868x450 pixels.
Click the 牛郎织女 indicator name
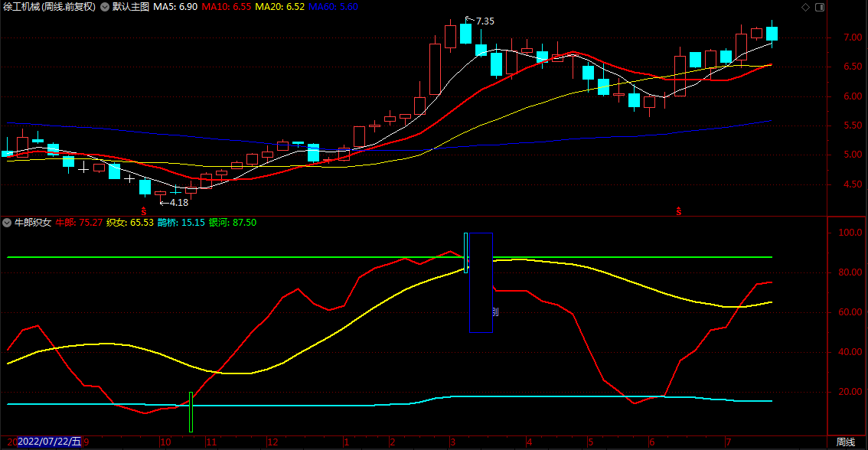click(x=33, y=223)
